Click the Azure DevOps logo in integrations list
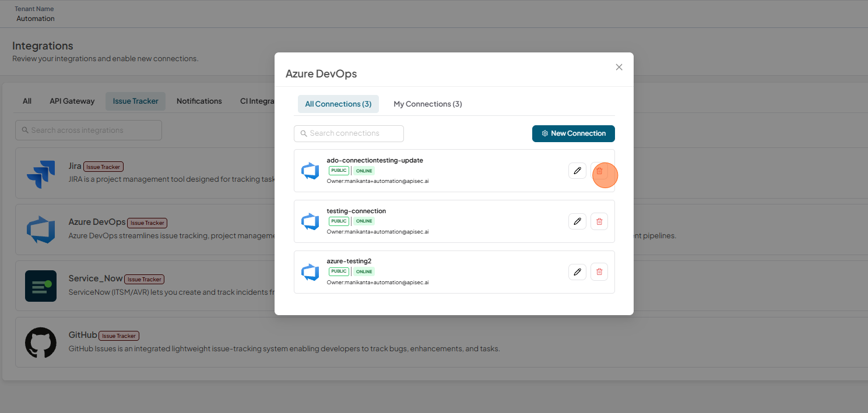The image size is (868, 413). pyautogui.click(x=41, y=230)
